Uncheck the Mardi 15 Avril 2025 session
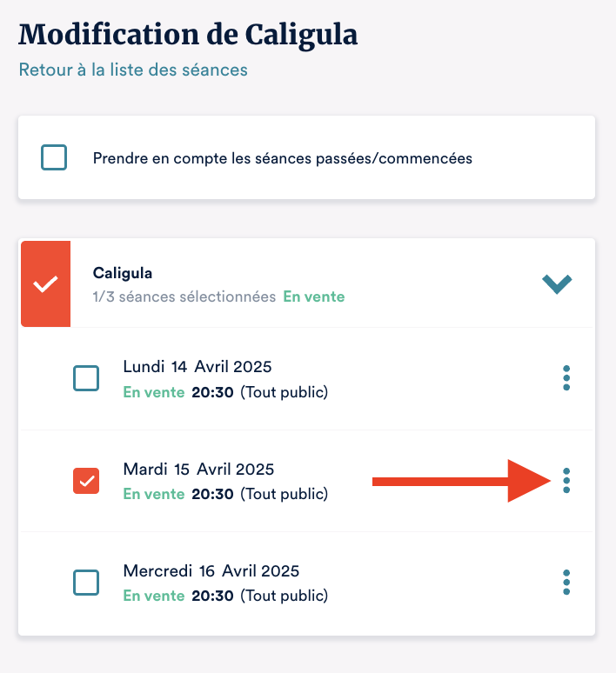This screenshot has width=616, height=673. coord(86,480)
